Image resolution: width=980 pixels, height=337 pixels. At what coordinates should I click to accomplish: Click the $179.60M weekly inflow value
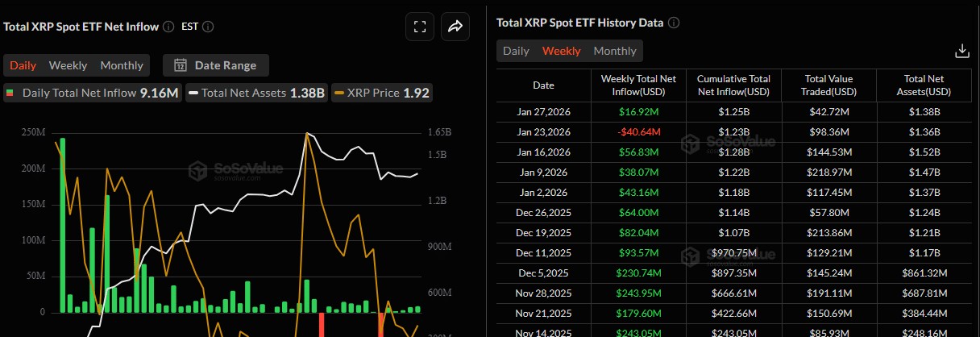[639, 314]
